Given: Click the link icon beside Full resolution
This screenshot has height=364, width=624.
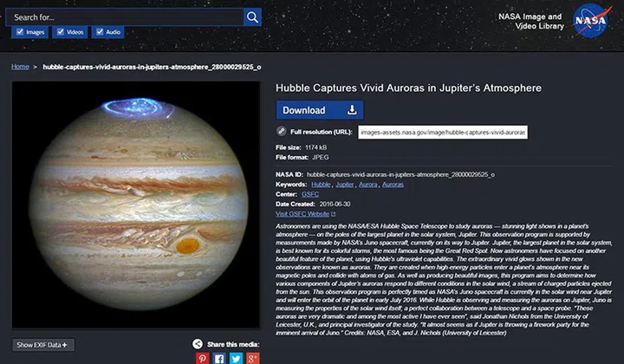Looking at the screenshot, I should [x=282, y=132].
